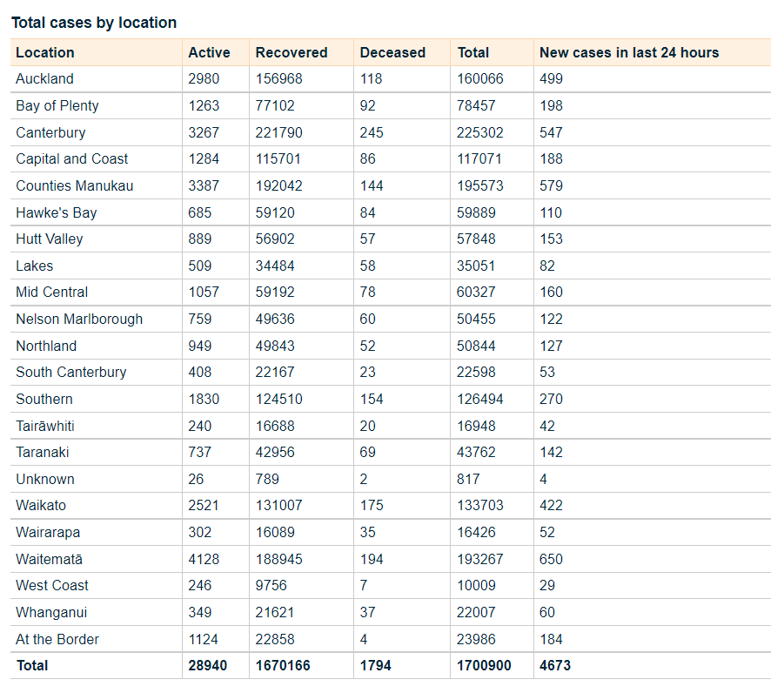
Task: Click the Deceased column header
Action: point(392,52)
